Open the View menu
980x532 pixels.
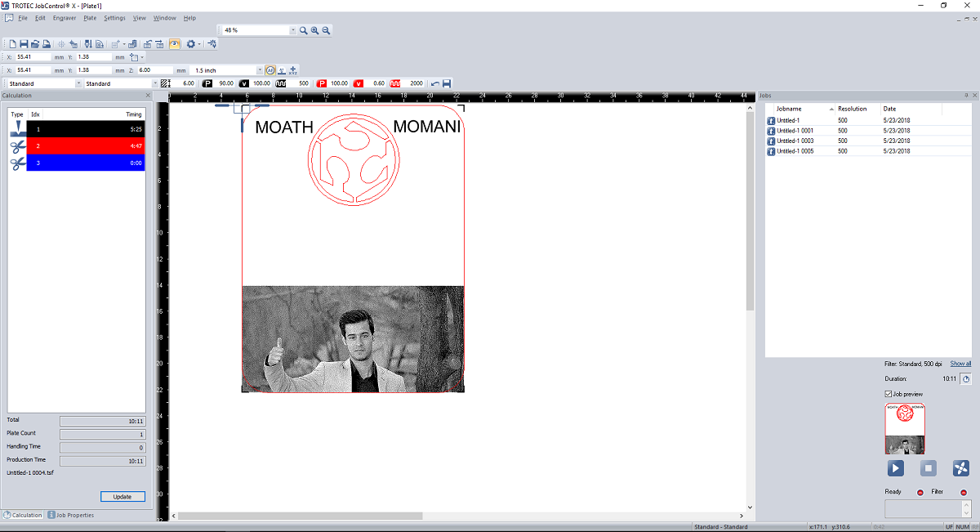tap(140, 18)
